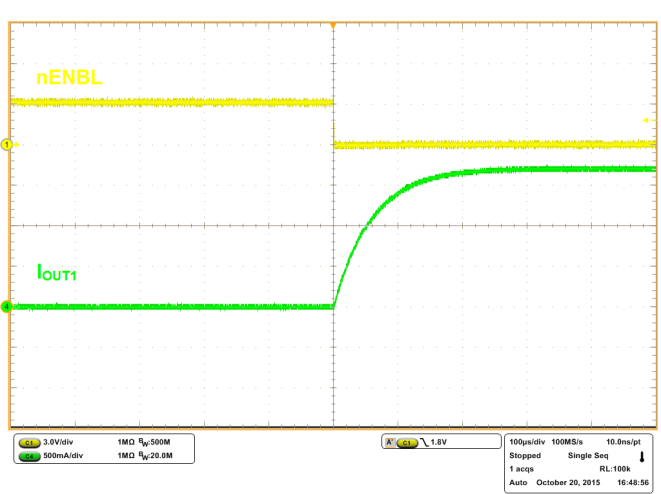Click the 100MS/s sample rate readout

[577, 441]
